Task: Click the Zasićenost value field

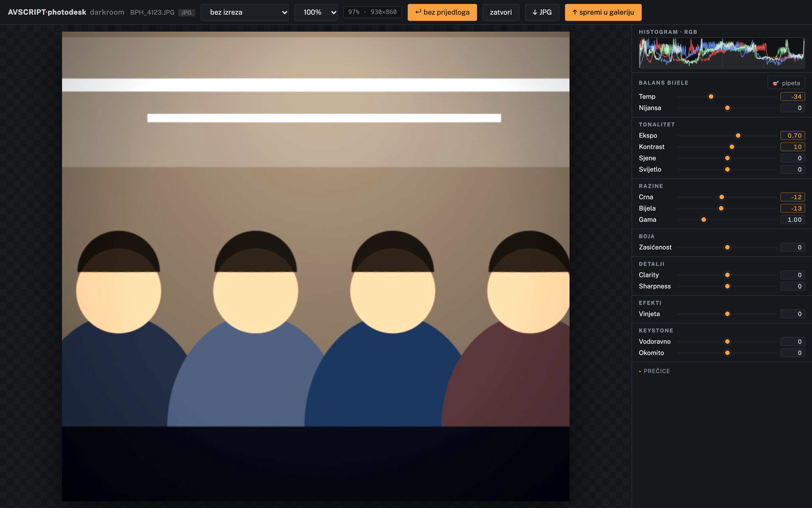Action: click(x=793, y=247)
